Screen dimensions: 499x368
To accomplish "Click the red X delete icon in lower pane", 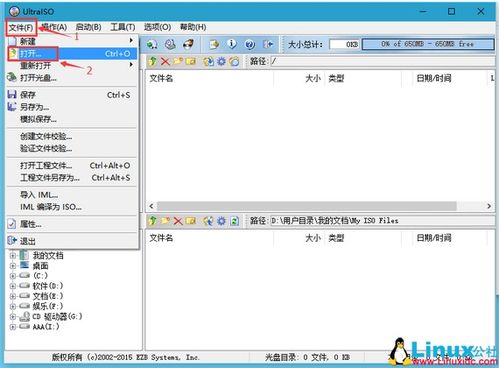I will pyautogui.click(x=178, y=221).
